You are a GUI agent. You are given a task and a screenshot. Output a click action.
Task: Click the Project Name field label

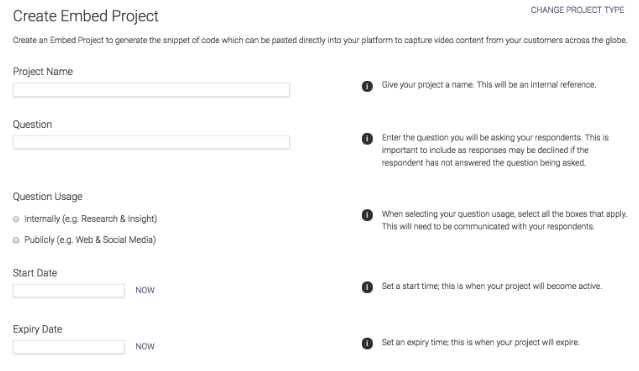43,71
